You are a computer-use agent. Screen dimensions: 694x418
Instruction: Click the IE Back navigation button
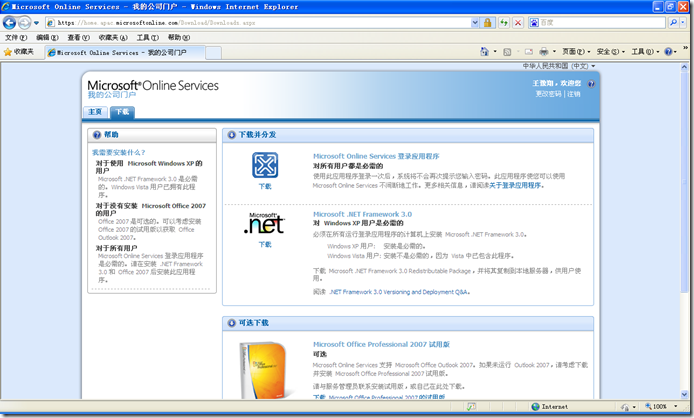(x=9, y=22)
